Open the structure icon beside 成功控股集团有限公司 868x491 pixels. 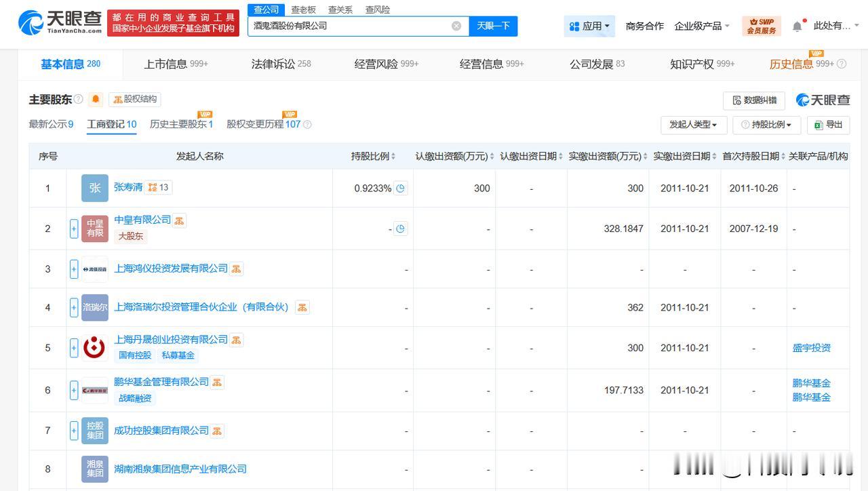[217, 431]
